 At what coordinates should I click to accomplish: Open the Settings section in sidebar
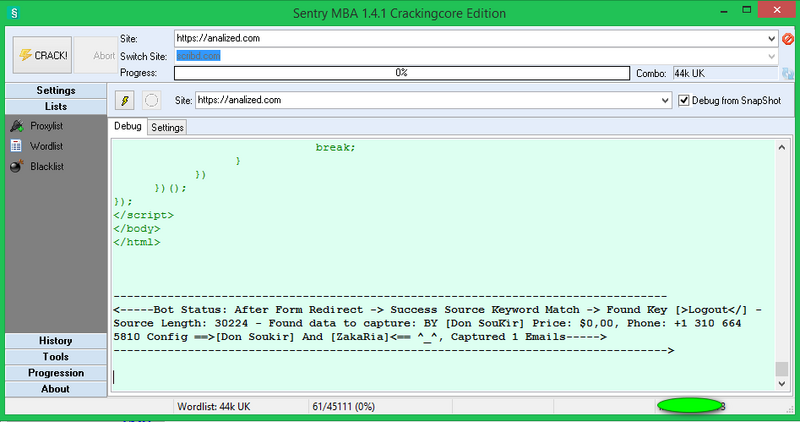click(56, 90)
